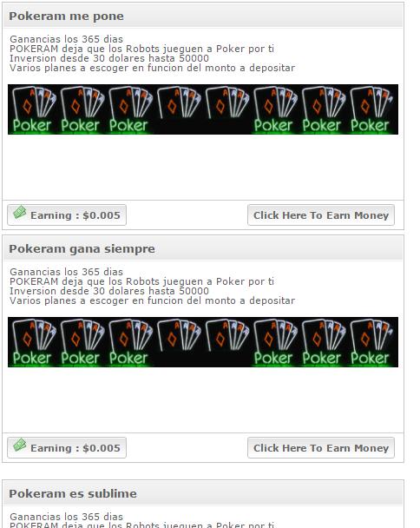The width and height of the screenshot is (420, 528).
Task: Click 'Click Here To Earn Money' under Pokeram me pone
Action: click(321, 214)
